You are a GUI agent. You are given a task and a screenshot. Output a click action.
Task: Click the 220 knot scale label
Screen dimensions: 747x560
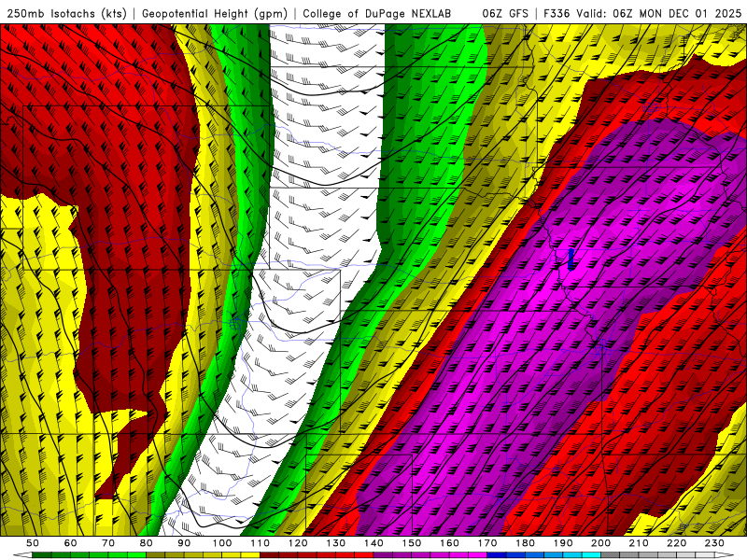(676, 543)
